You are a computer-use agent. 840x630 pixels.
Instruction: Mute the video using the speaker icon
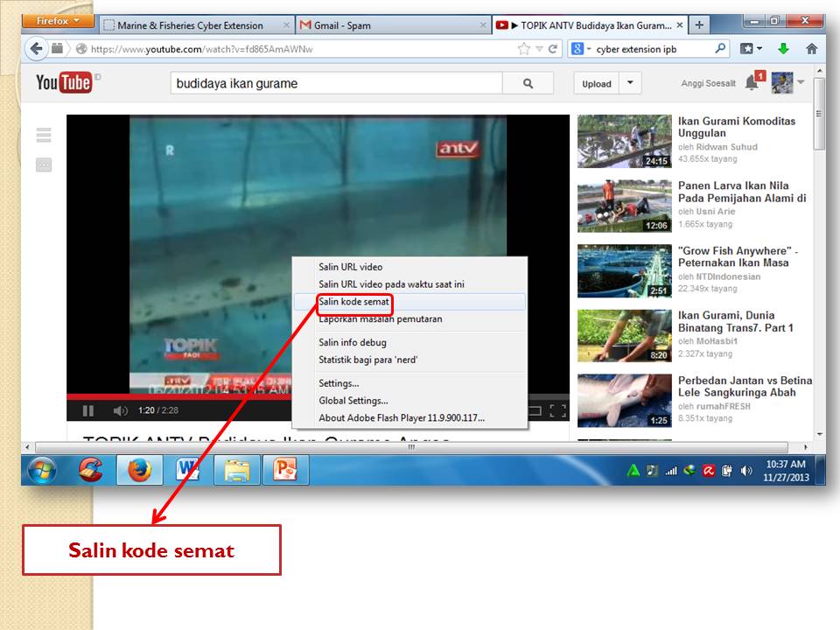click(120, 410)
